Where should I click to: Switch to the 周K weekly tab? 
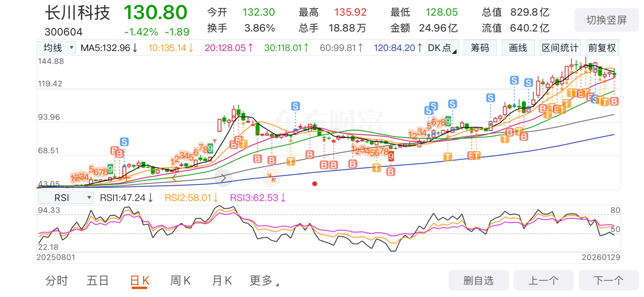pyautogui.click(x=180, y=280)
